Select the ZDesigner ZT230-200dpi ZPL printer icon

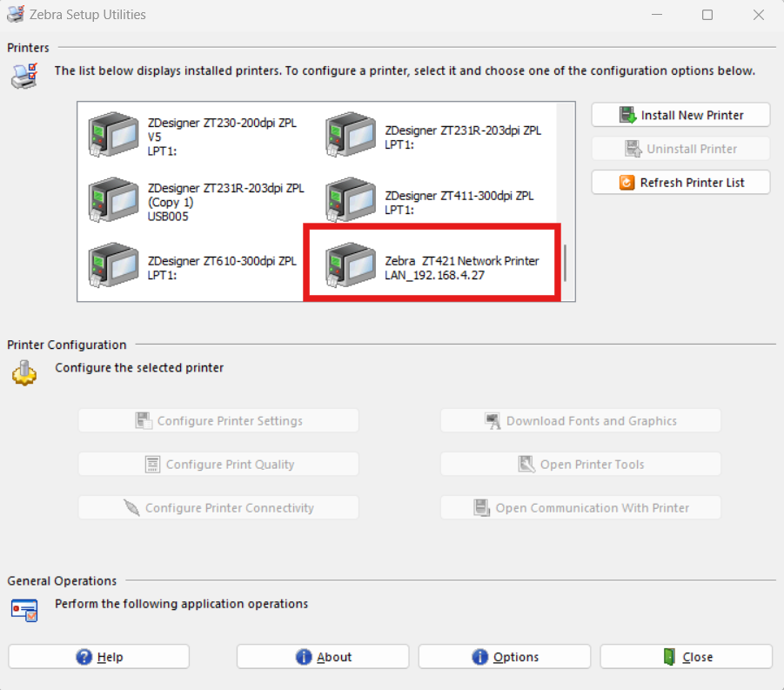tap(113, 136)
